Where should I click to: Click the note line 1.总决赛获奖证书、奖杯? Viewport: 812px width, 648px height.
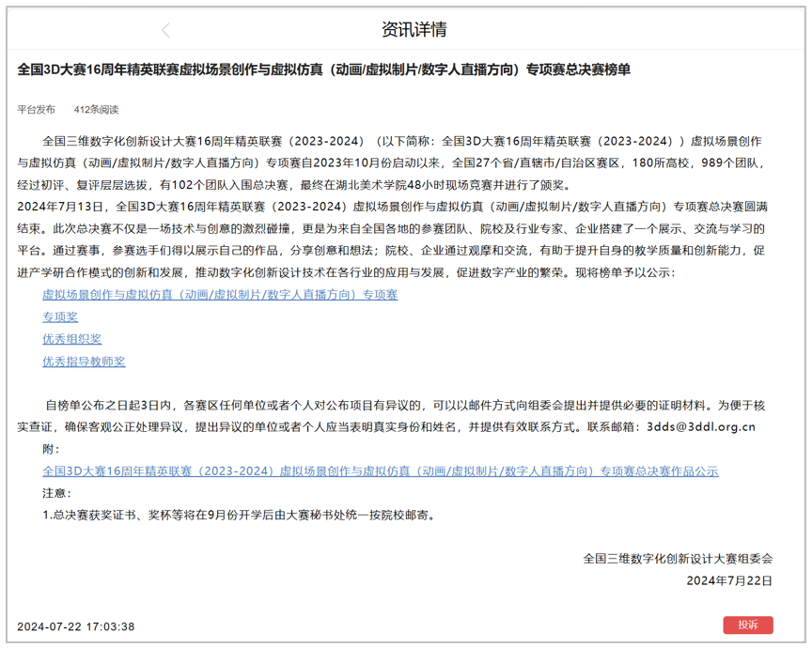[240, 516]
